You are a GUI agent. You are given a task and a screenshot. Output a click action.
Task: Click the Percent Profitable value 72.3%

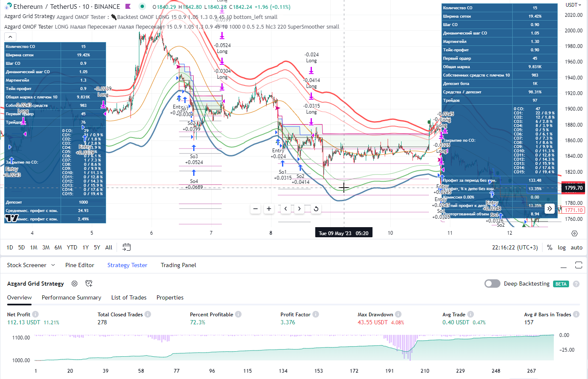[197, 322]
